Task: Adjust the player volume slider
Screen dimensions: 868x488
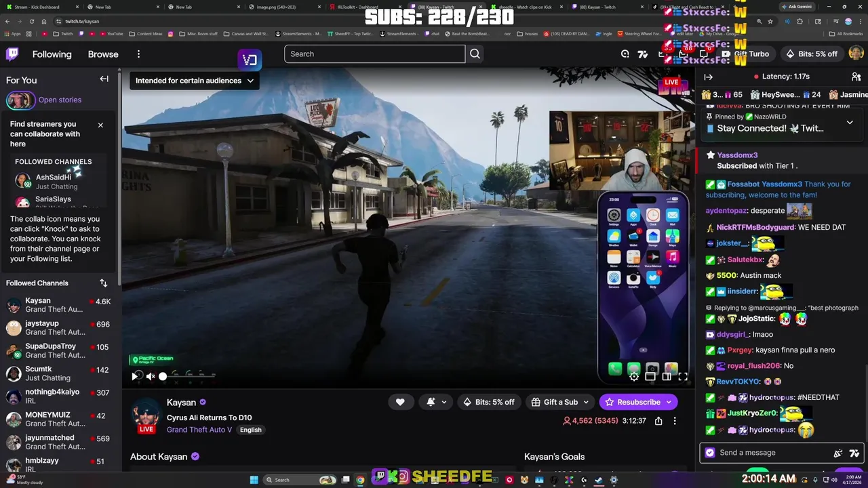Action: click(x=188, y=376)
